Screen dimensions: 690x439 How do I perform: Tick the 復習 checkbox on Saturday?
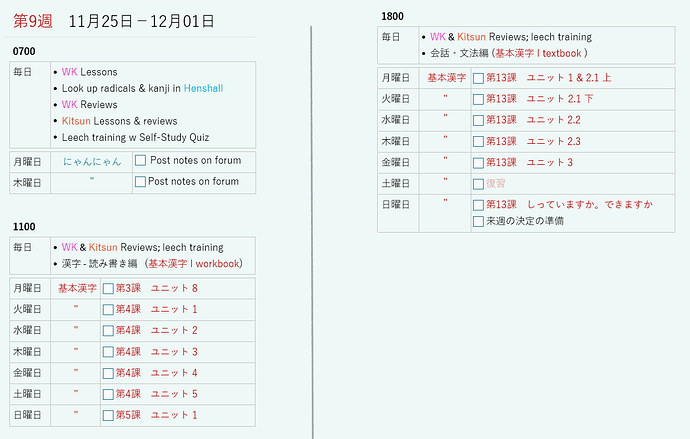click(x=478, y=184)
